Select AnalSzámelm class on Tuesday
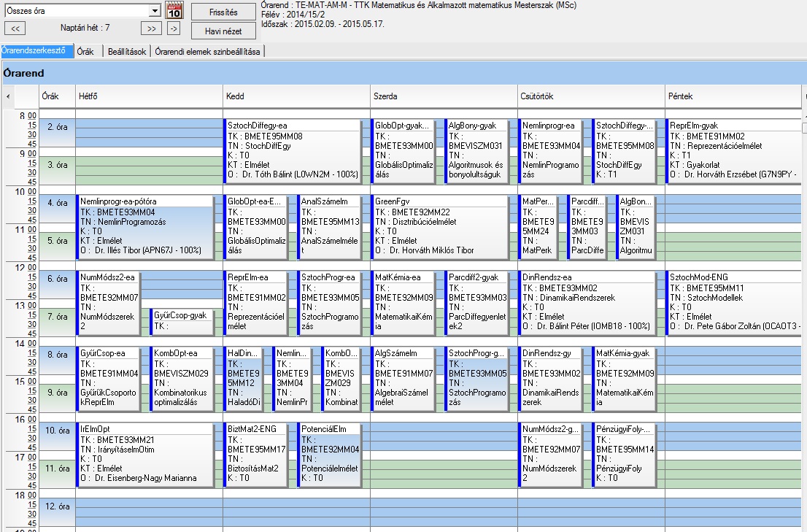Image resolution: width=807 pixels, height=532 pixels. tap(329, 228)
